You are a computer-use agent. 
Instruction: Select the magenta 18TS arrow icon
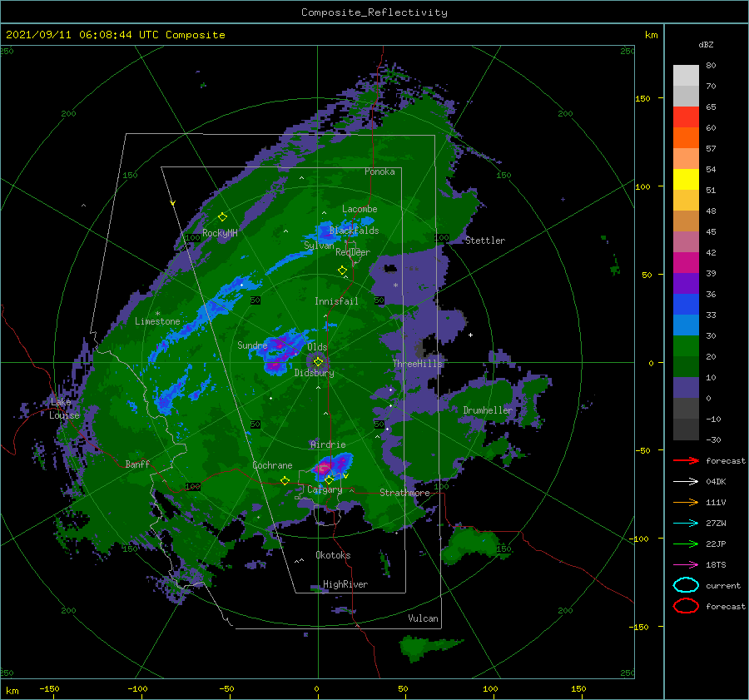(x=686, y=565)
